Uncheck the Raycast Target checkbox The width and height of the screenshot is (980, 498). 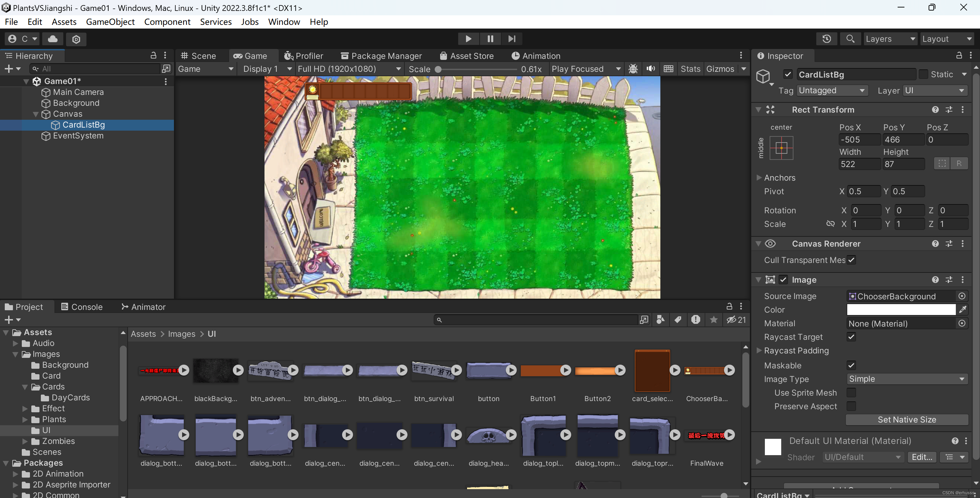coord(851,337)
